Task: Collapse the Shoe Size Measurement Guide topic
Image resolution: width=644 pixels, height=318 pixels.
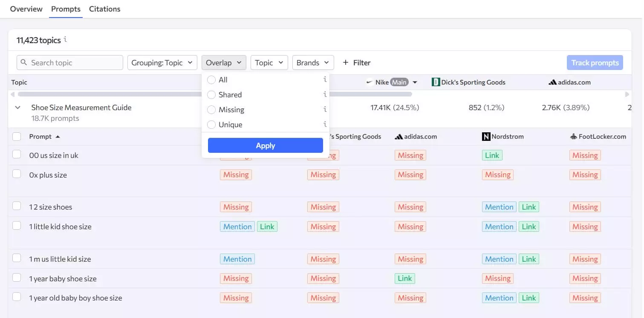Action: pyautogui.click(x=17, y=108)
